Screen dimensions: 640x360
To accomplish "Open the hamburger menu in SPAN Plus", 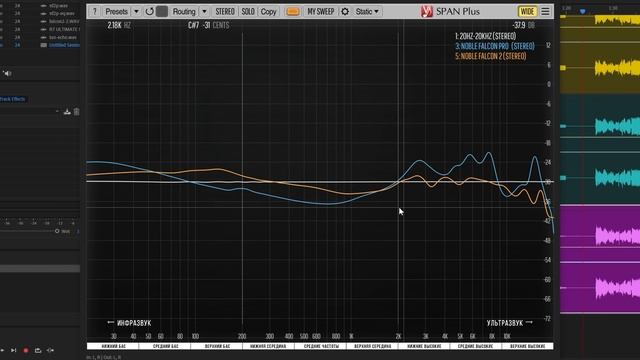I will pos(545,11).
